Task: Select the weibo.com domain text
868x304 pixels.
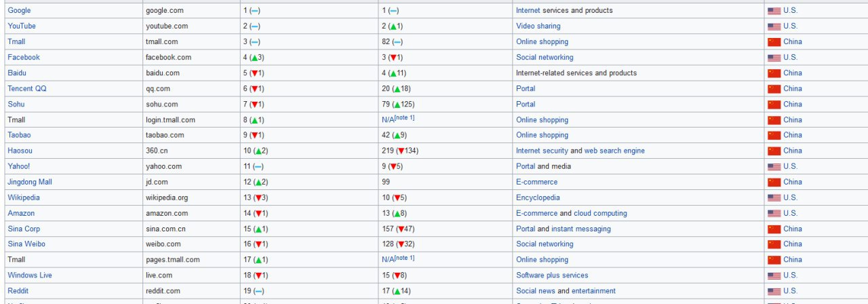Action: point(163,244)
